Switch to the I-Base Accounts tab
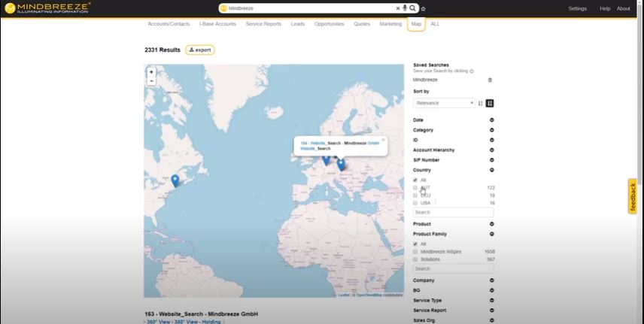This screenshot has height=324, width=644. click(x=217, y=24)
